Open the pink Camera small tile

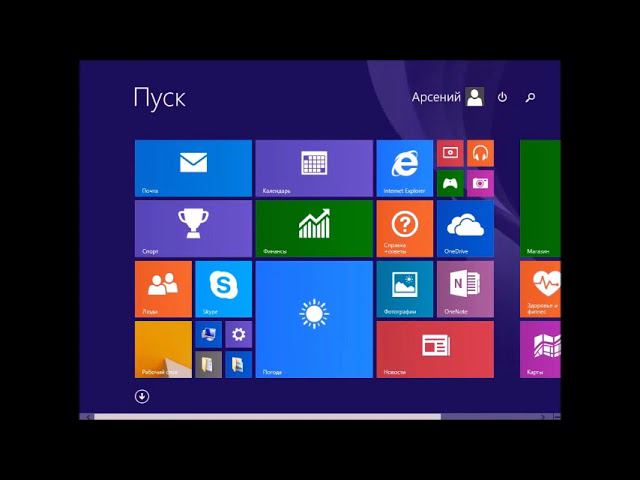(480, 184)
